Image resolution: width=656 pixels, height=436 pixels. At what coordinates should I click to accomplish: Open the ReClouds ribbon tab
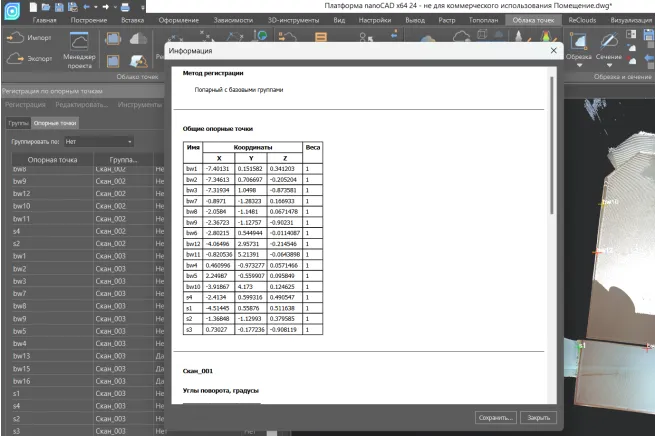pyautogui.click(x=587, y=19)
